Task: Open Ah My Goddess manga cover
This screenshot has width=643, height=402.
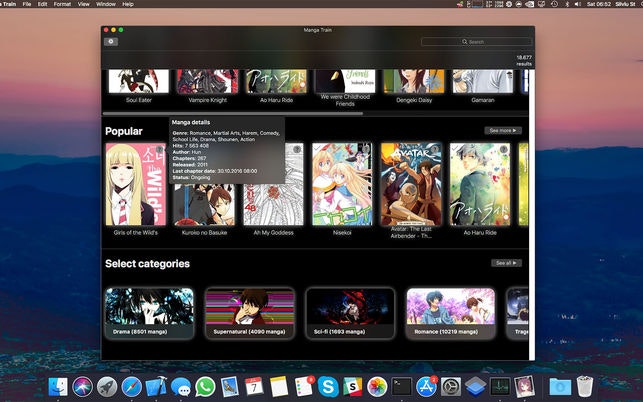Action: (274, 204)
